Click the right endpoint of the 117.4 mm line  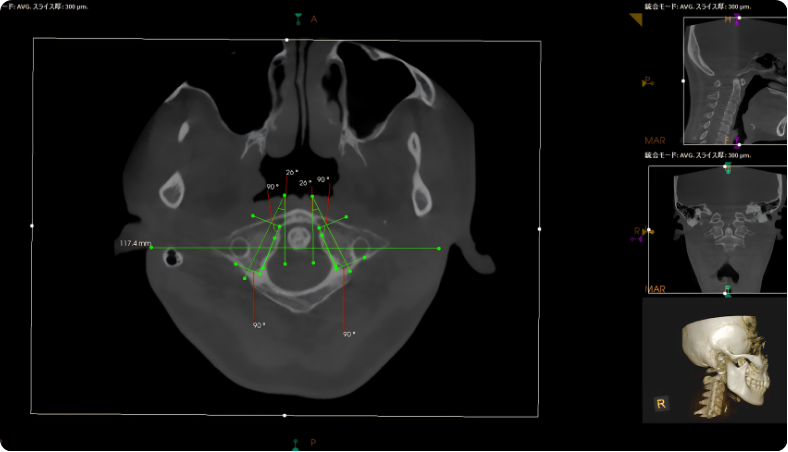tap(439, 248)
